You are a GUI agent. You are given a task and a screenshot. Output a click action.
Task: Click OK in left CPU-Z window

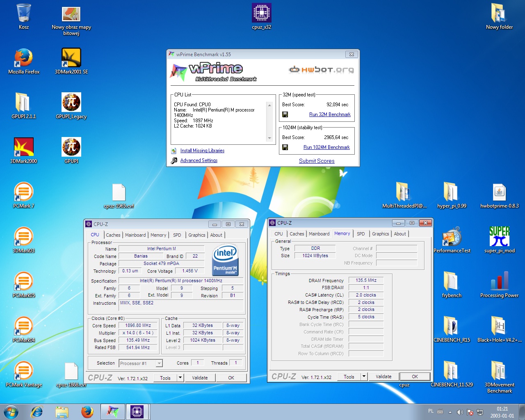pyautogui.click(x=231, y=378)
